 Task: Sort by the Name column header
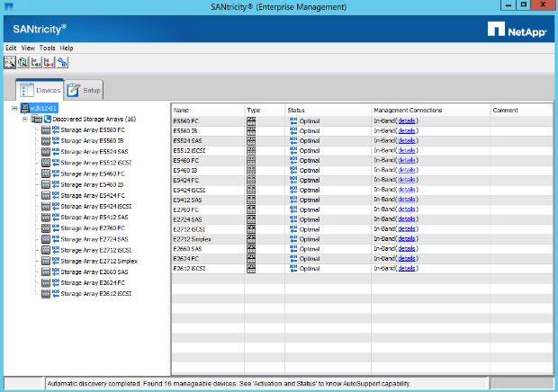click(x=208, y=111)
